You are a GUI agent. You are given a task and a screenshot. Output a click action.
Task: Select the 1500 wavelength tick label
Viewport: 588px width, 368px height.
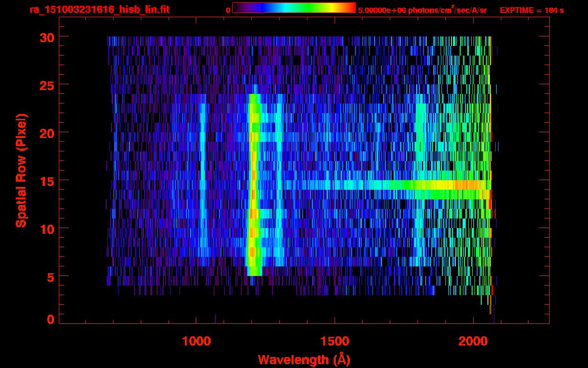(x=334, y=341)
